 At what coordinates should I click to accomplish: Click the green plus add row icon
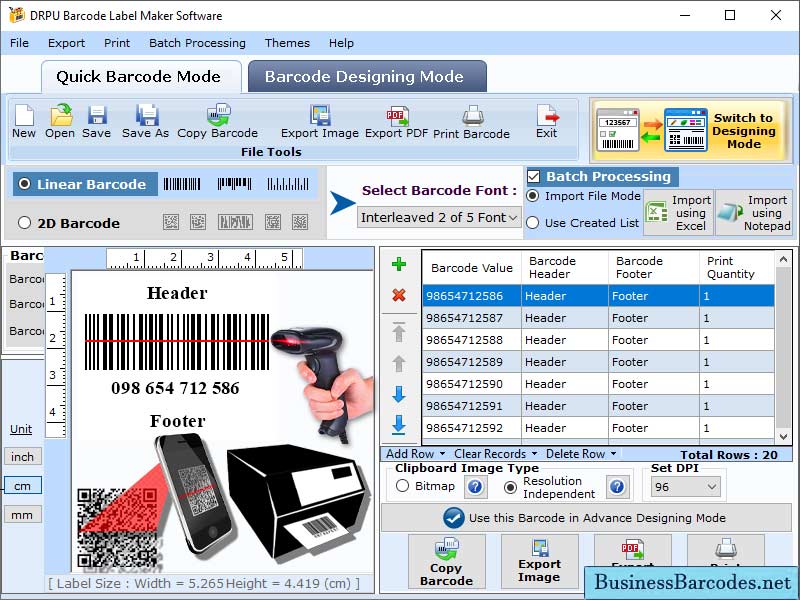pos(399,264)
